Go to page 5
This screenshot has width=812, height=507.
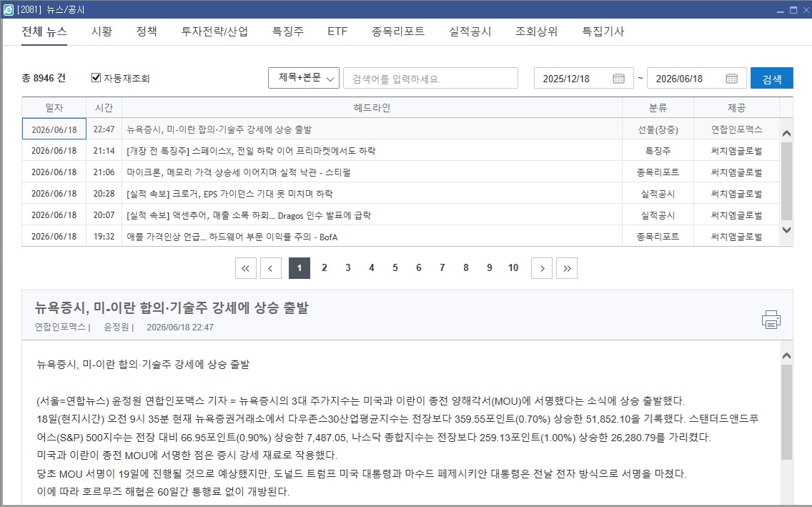(395, 267)
